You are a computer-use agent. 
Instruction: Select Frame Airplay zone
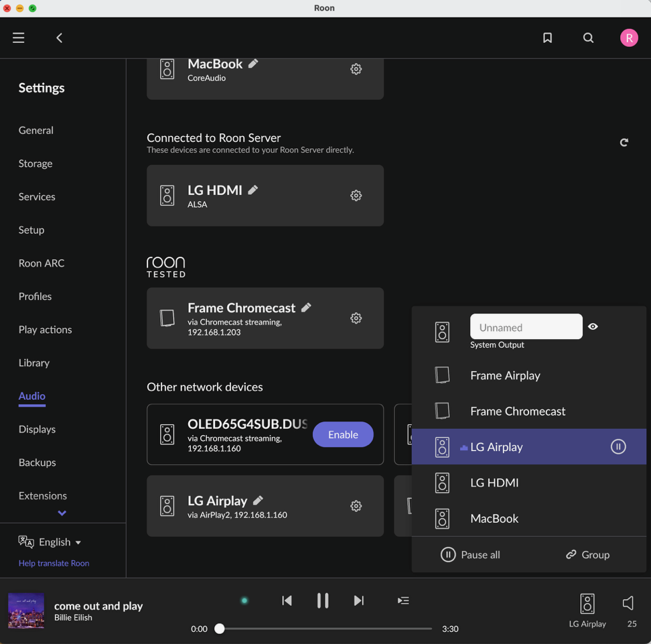(529, 375)
